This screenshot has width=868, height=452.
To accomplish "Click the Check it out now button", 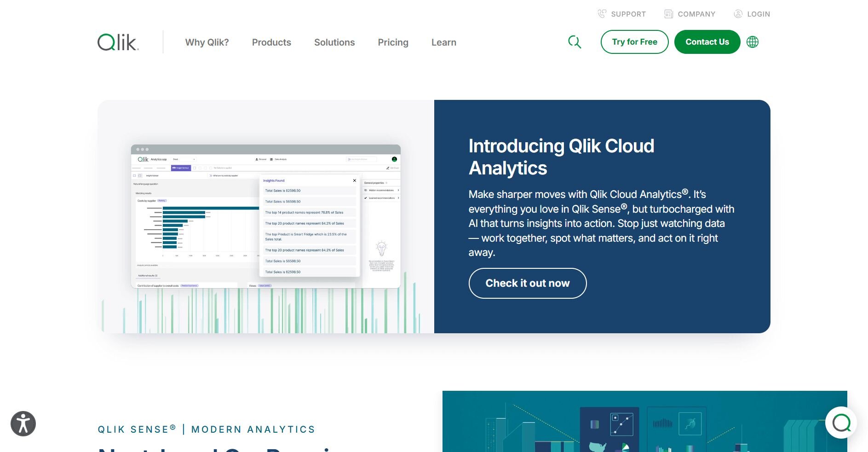I will (527, 283).
